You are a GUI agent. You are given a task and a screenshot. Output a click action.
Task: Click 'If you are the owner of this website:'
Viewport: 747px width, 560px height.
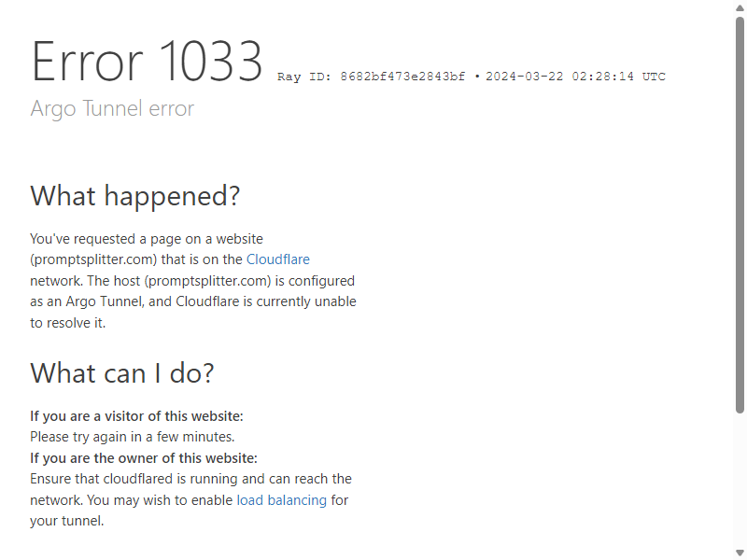(x=144, y=458)
